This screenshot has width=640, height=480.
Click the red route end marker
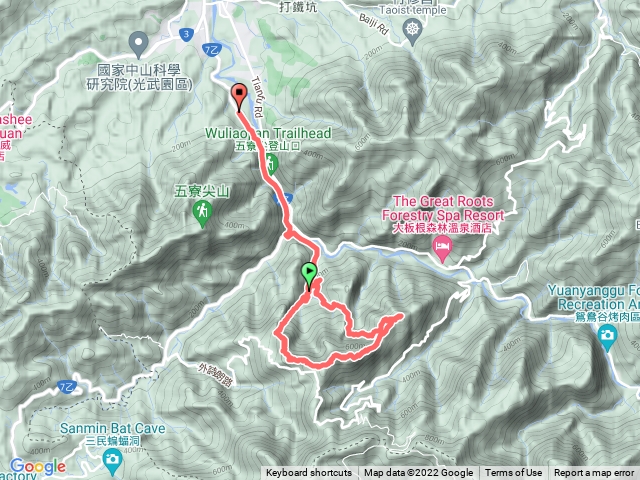[x=239, y=97]
